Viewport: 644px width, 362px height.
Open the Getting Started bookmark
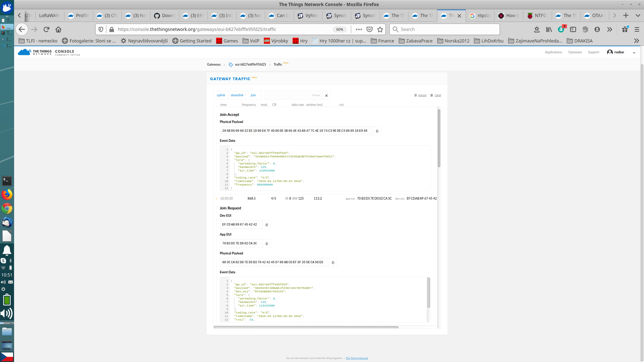(192, 41)
